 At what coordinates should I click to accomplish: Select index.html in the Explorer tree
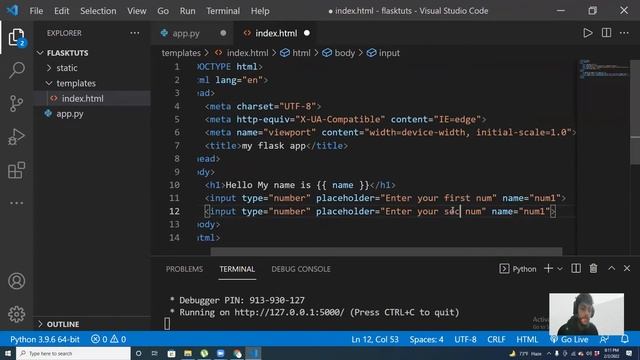[x=82, y=98]
